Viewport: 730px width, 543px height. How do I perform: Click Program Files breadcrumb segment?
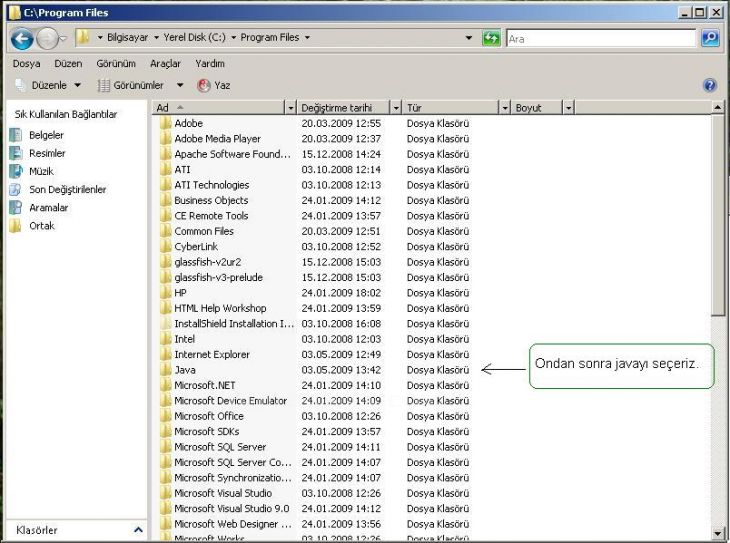click(270, 37)
